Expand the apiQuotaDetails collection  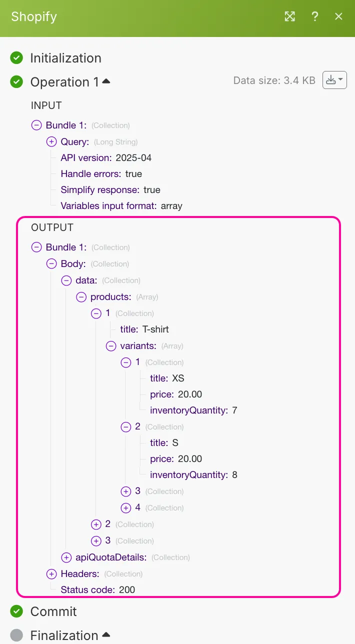tap(66, 557)
